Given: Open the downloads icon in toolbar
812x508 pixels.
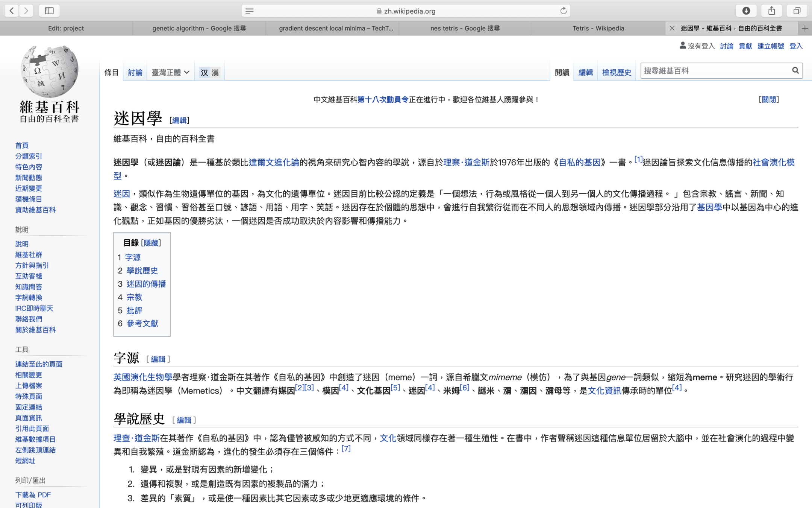Looking at the screenshot, I should click(746, 11).
